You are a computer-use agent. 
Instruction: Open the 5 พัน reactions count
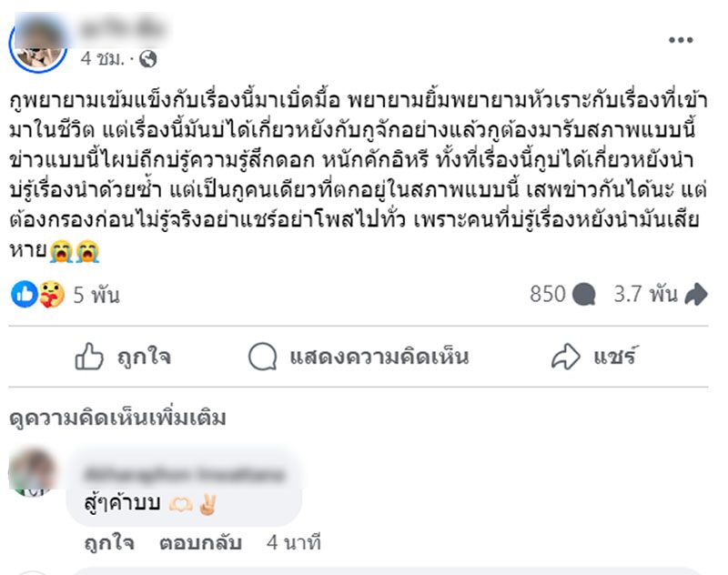click(96, 295)
